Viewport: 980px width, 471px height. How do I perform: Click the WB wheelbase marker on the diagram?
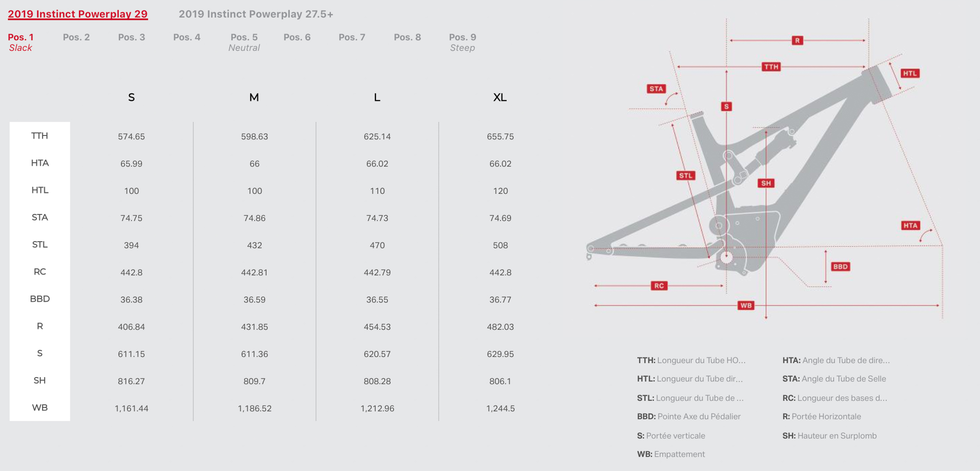(x=746, y=305)
